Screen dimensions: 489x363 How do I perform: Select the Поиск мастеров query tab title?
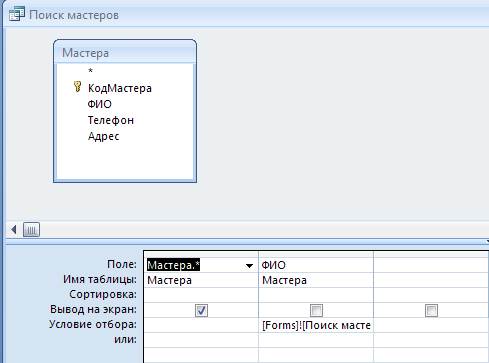(74, 15)
